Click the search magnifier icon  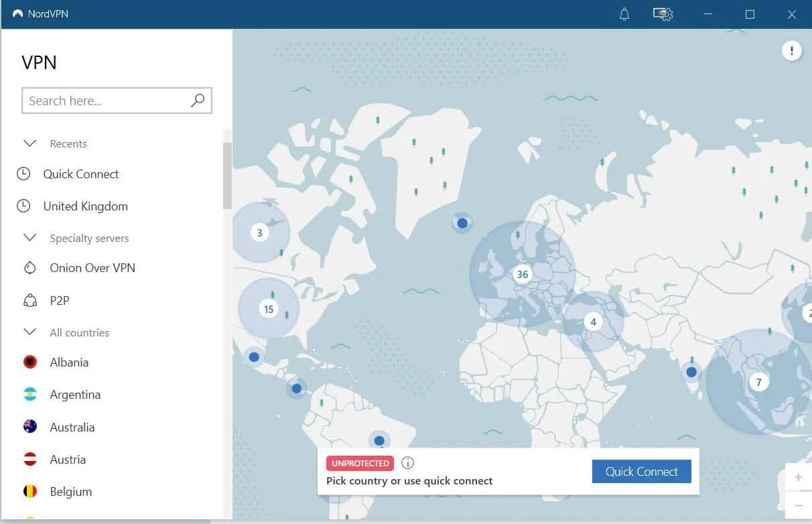(x=198, y=101)
